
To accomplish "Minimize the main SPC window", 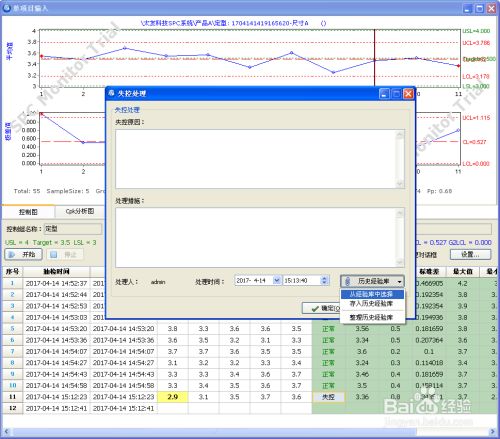I will point(468,8).
